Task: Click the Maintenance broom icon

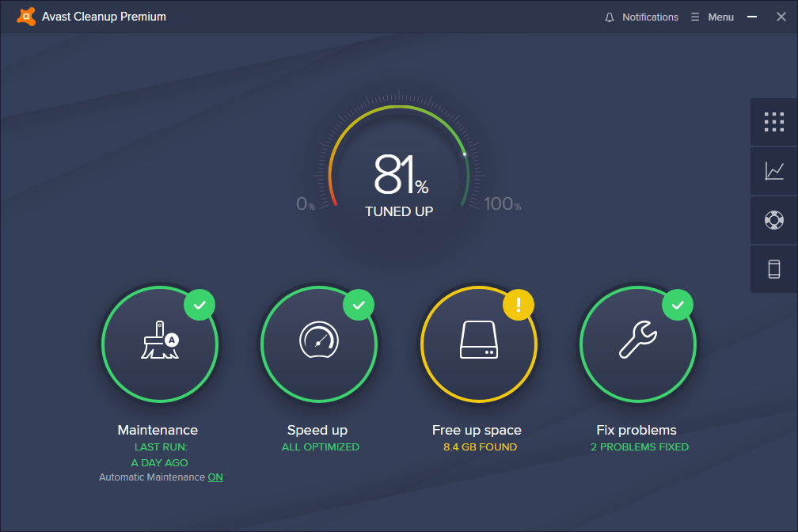Action: click(160, 343)
